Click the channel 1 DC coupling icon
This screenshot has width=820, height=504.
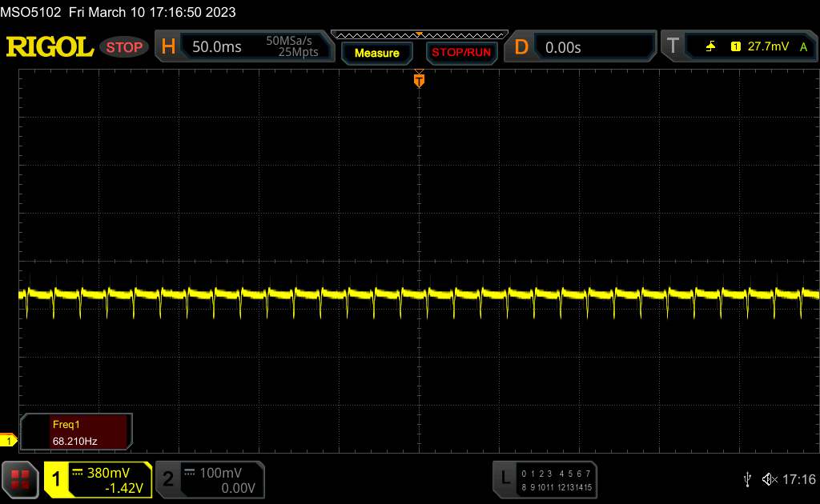[78, 473]
